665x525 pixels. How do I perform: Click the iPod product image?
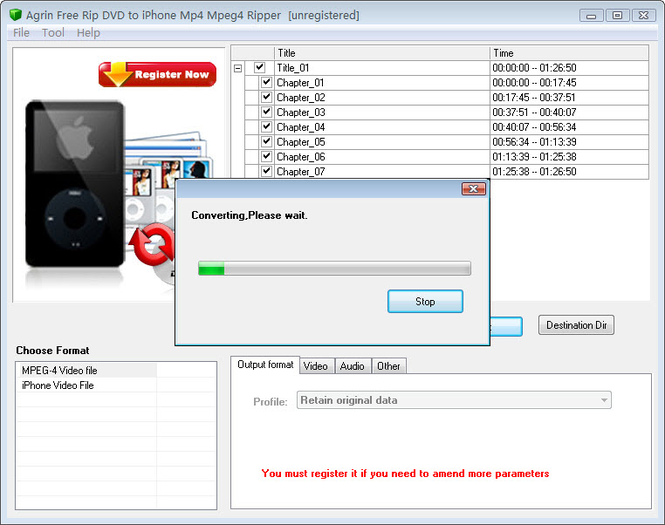[75, 184]
